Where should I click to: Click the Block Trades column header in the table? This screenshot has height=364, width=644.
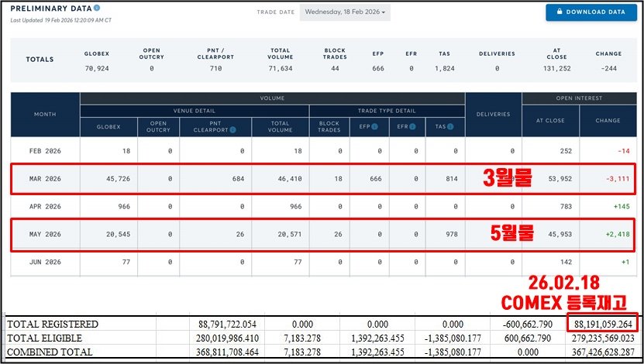click(329, 126)
